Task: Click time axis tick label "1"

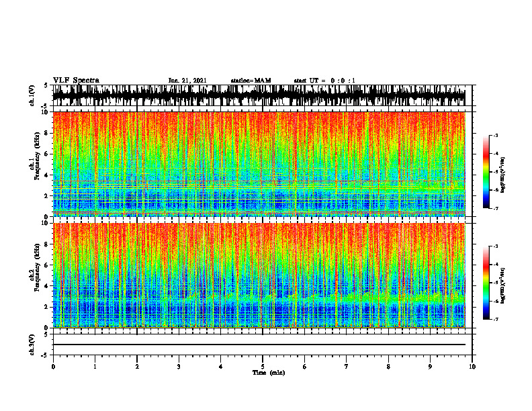Action: [x=95, y=367]
